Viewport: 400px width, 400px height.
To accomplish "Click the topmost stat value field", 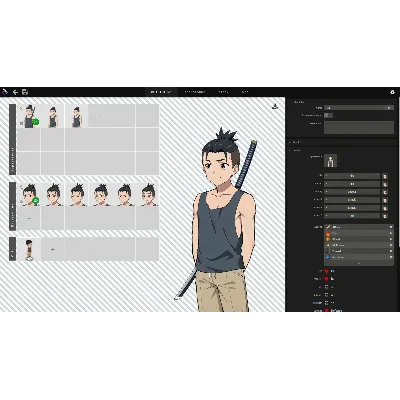I will point(352,176).
